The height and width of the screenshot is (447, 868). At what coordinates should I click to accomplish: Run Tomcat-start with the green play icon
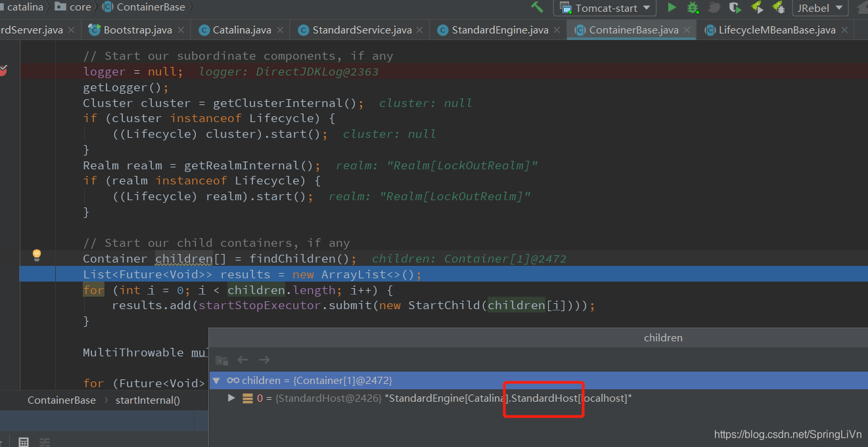672,7
